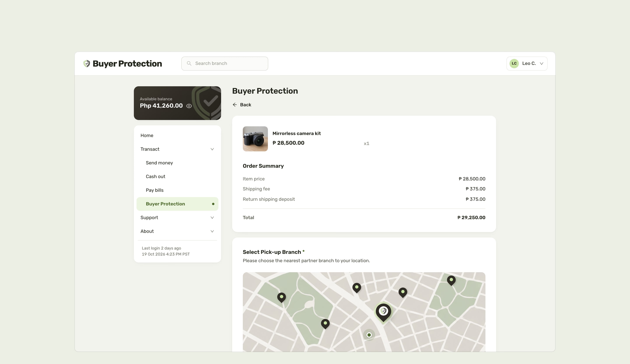Click the x1 quantity text

tap(366, 143)
